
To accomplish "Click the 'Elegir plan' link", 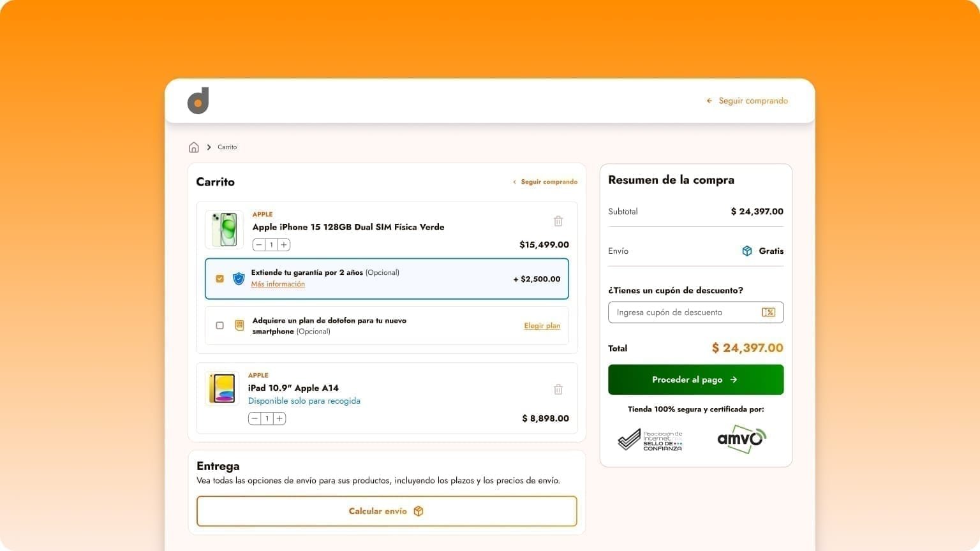I will tap(542, 326).
